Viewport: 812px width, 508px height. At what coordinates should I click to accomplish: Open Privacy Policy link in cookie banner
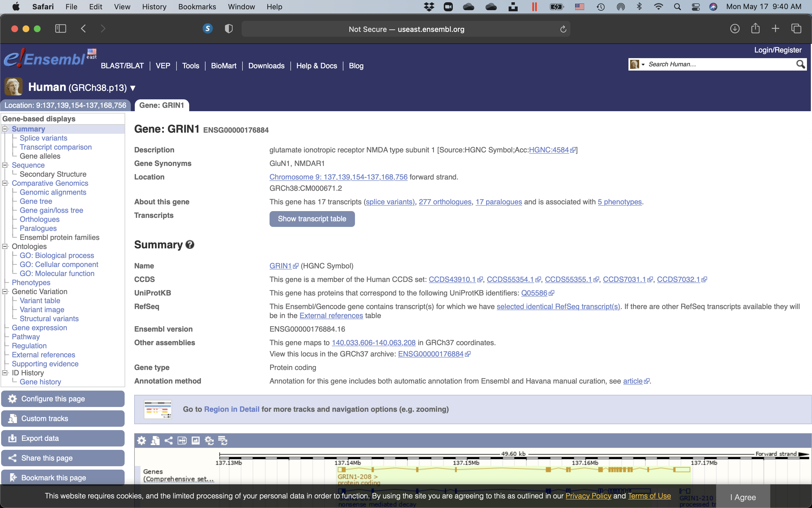[x=588, y=496]
